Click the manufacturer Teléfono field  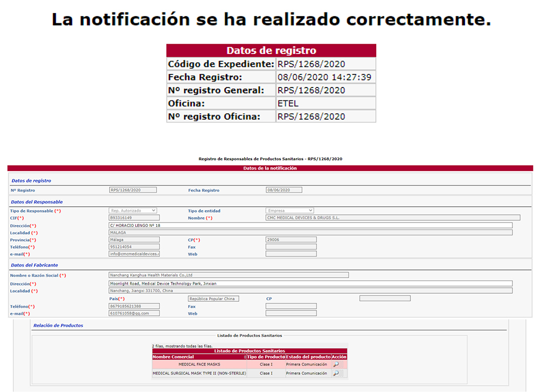134,306
